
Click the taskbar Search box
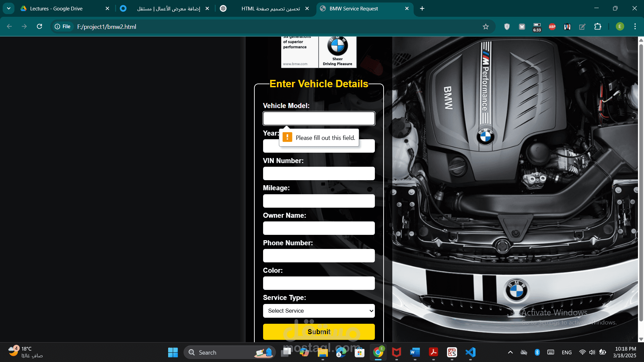click(229, 352)
